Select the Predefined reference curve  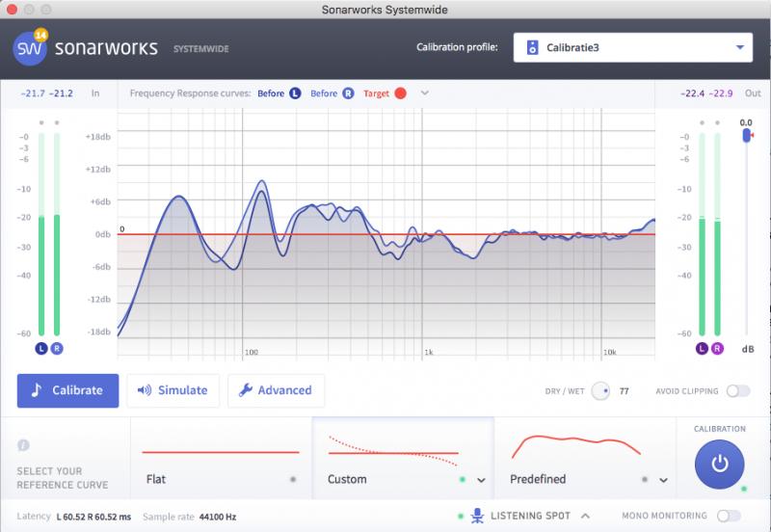[x=585, y=459]
